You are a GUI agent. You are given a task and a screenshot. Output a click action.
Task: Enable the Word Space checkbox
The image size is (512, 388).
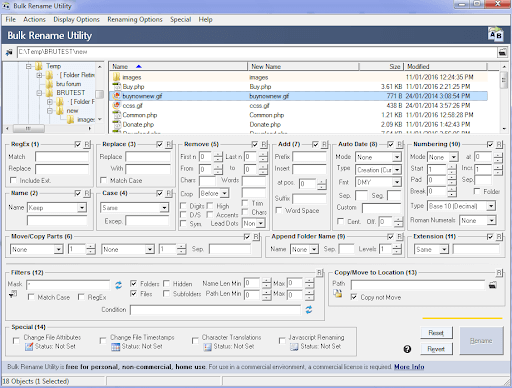279,210
